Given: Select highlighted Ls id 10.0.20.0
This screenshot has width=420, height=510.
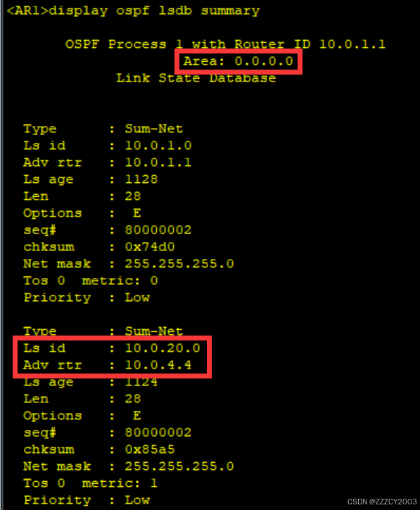Looking at the screenshot, I should point(163,348).
